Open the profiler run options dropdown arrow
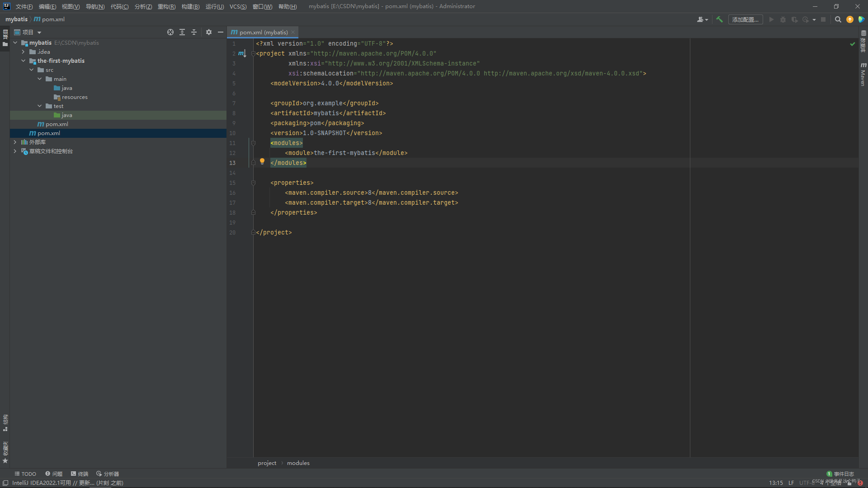The image size is (868, 488). point(814,19)
